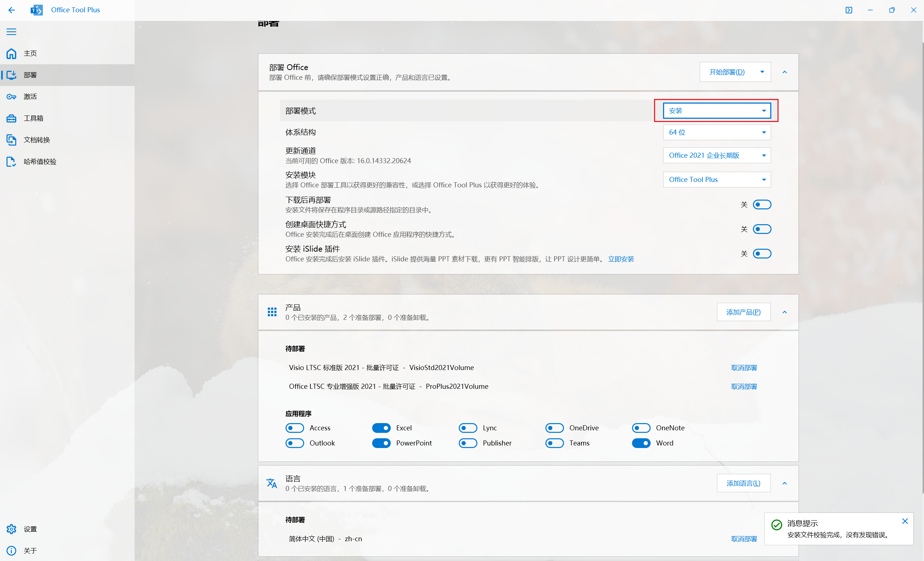
Task: Click the 开始部署(D) button
Action: (727, 72)
